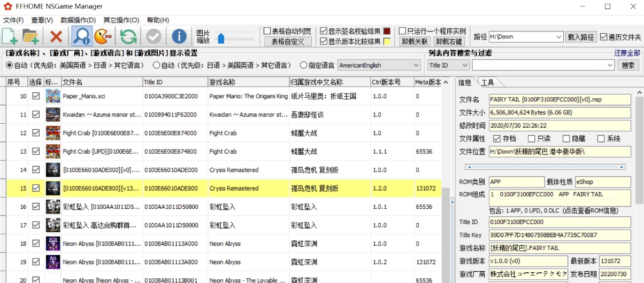Image resolution: width=644 pixels, height=283 pixels.
Task: Enable 只运行一个程序实例 checkbox
Action: coord(402,31)
